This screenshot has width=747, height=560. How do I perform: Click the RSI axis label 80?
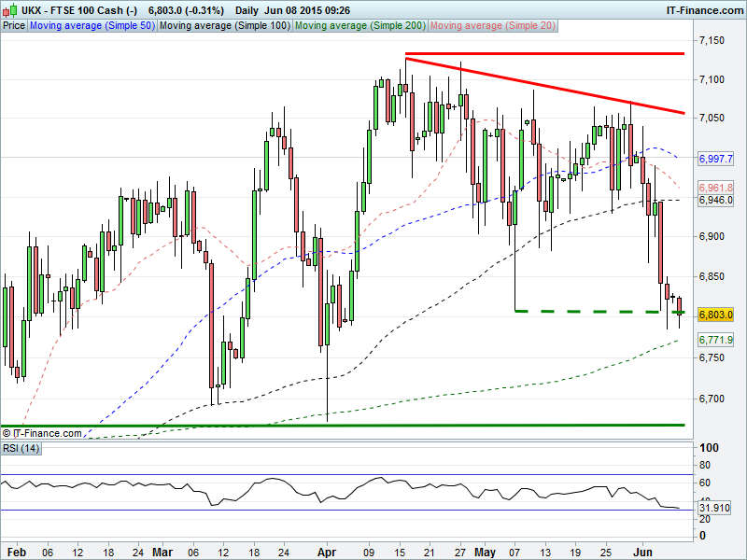click(705, 465)
